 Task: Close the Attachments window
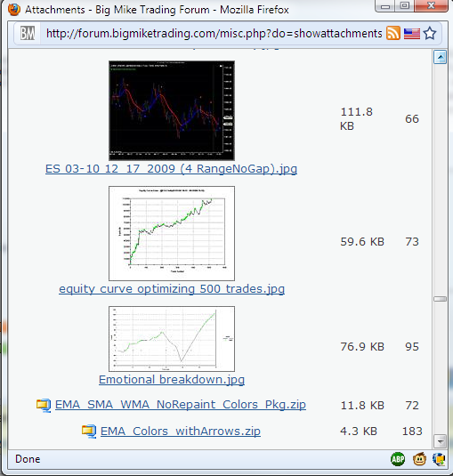(x=431, y=6)
